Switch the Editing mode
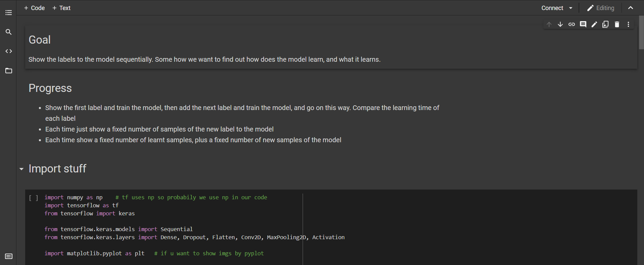This screenshot has height=265, width=644. [x=601, y=8]
